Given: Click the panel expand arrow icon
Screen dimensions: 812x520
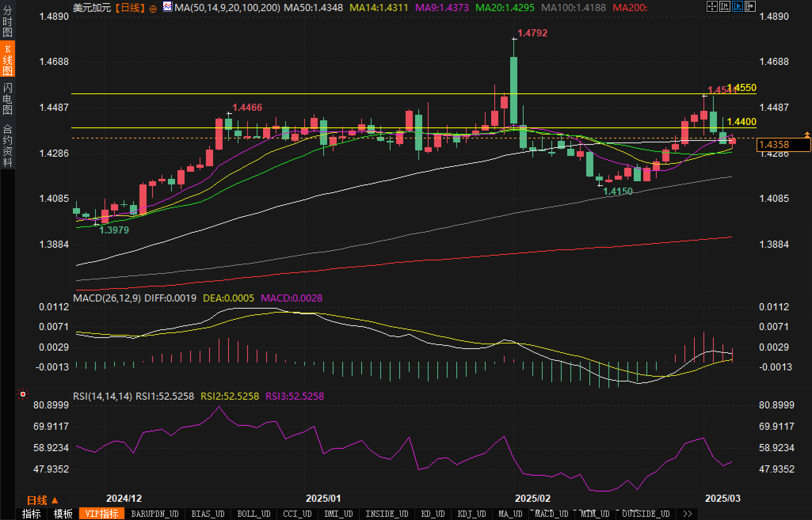Looking at the screenshot, I should [750, 6].
